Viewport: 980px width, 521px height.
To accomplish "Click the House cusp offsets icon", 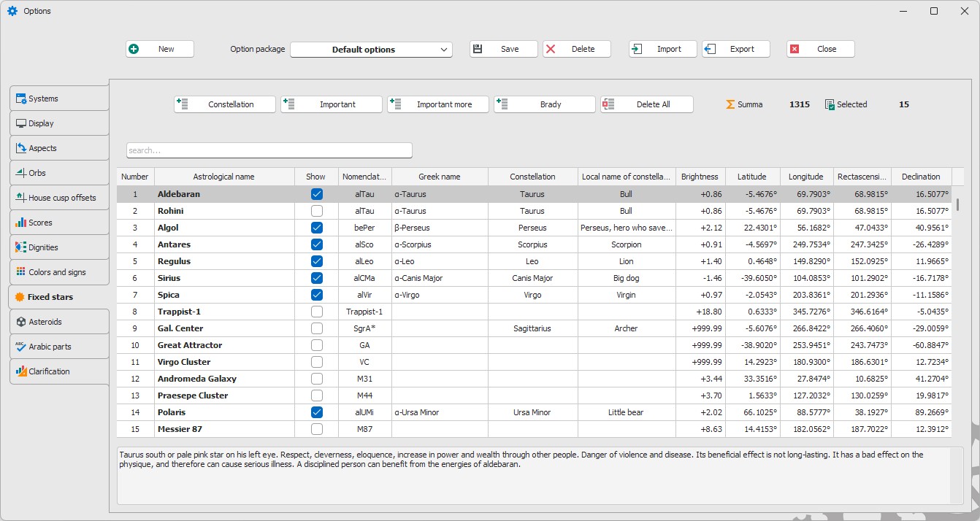I will pos(21,198).
